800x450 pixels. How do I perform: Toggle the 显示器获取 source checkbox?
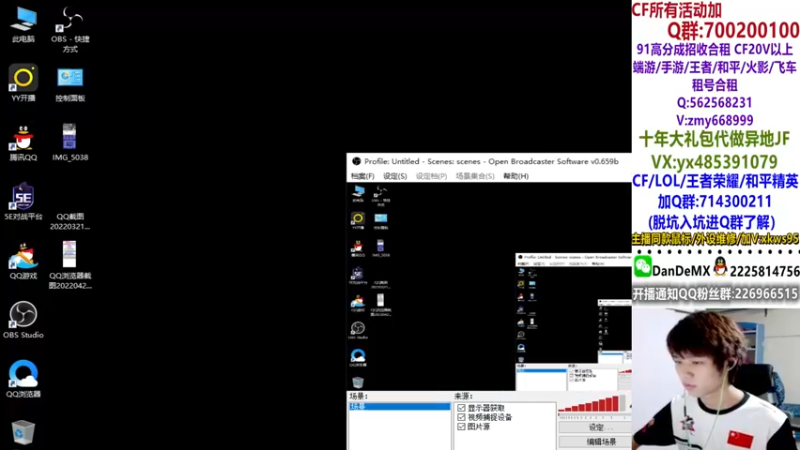(x=461, y=408)
